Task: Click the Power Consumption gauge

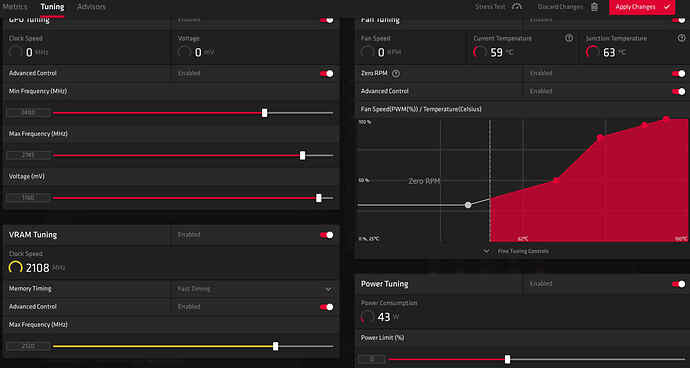Action: [x=367, y=316]
